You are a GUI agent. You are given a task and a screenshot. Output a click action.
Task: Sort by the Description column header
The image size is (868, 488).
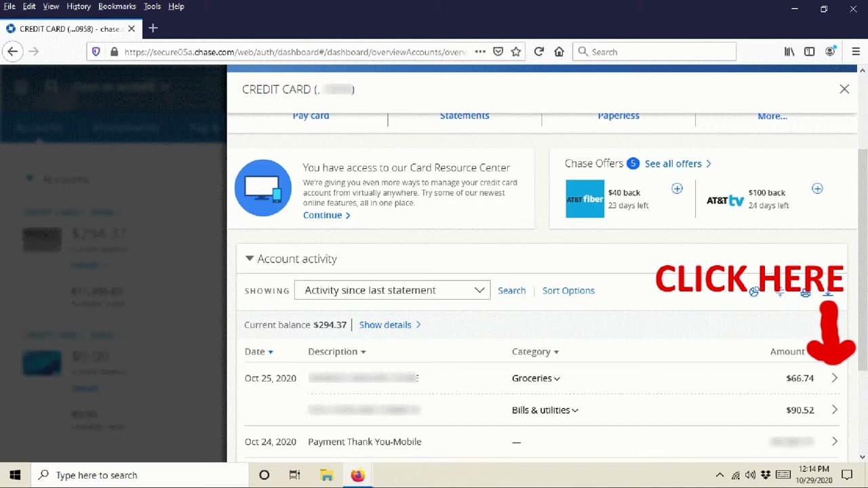click(337, 352)
